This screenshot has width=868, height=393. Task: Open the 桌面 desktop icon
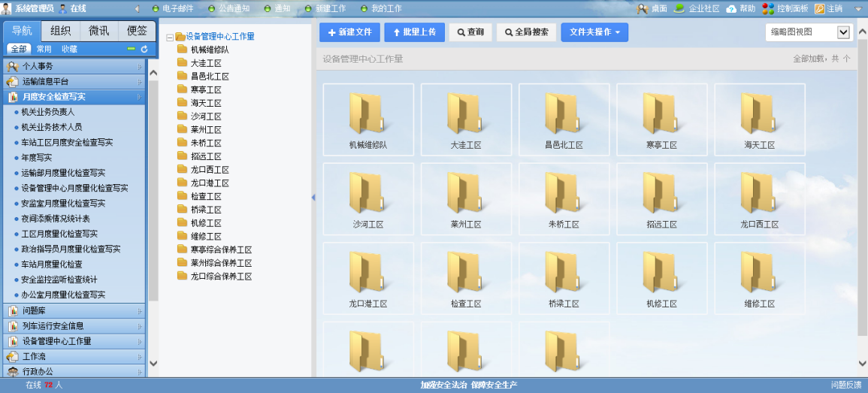click(x=643, y=9)
